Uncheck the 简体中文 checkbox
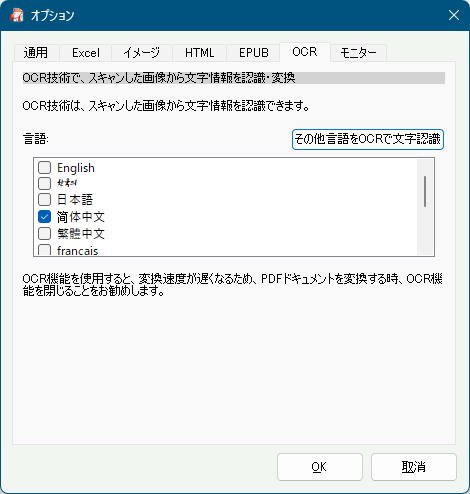The height and width of the screenshot is (494, 470). click(44, 217)
